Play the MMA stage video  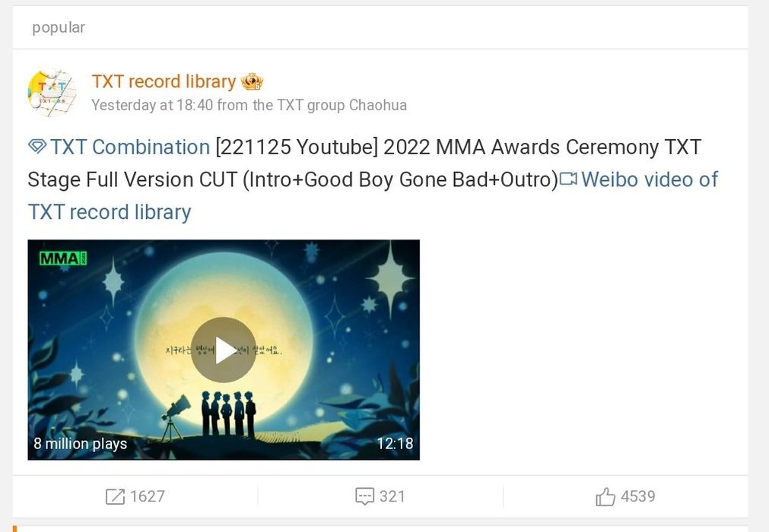223,350
